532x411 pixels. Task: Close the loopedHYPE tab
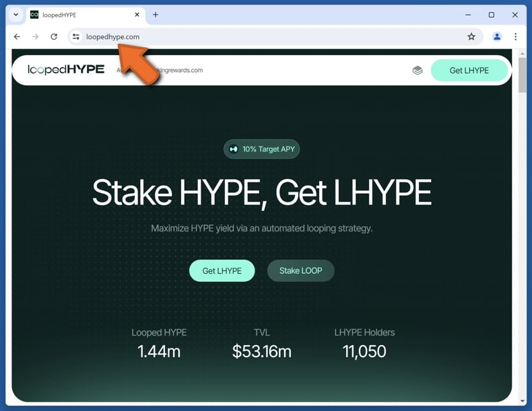[x=137, y=15]
